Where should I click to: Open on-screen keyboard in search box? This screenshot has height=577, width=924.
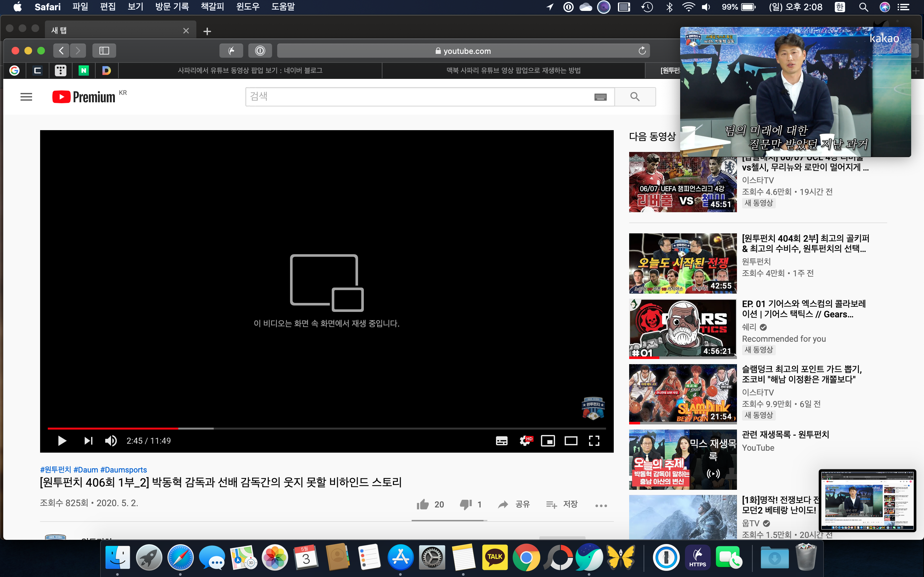coord(600,97)
